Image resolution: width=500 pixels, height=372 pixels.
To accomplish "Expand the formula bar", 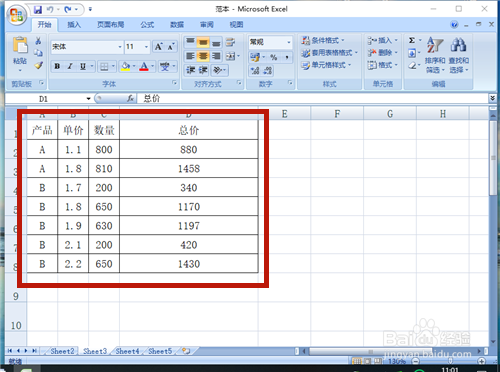I will (492, 98).
